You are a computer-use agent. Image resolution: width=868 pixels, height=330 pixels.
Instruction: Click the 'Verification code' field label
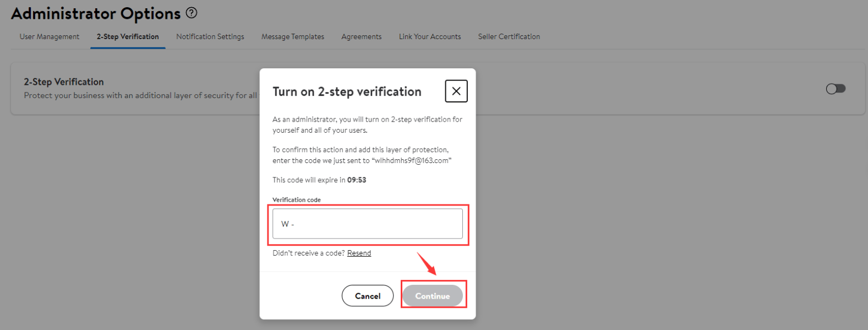coord(297,200)
